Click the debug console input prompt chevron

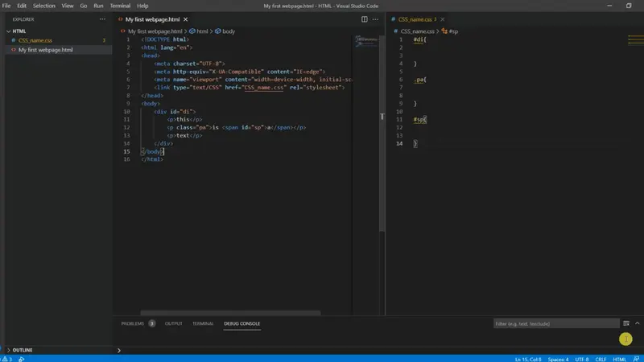click(118, 350)
